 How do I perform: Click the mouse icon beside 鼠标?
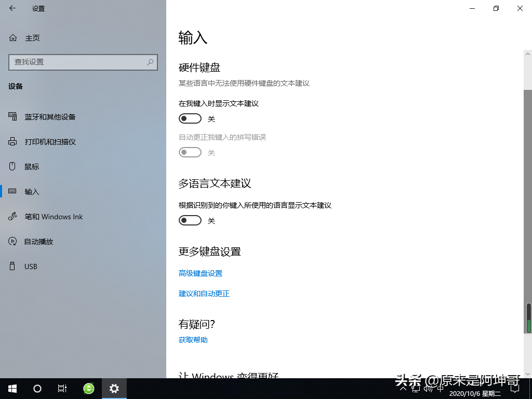coord(12,166)
